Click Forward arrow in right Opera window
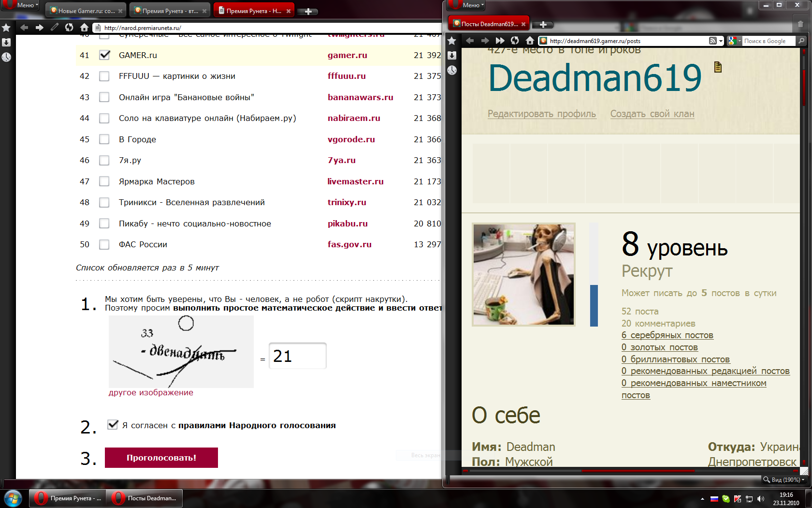The image size is (812, 508). coord(485,41)
